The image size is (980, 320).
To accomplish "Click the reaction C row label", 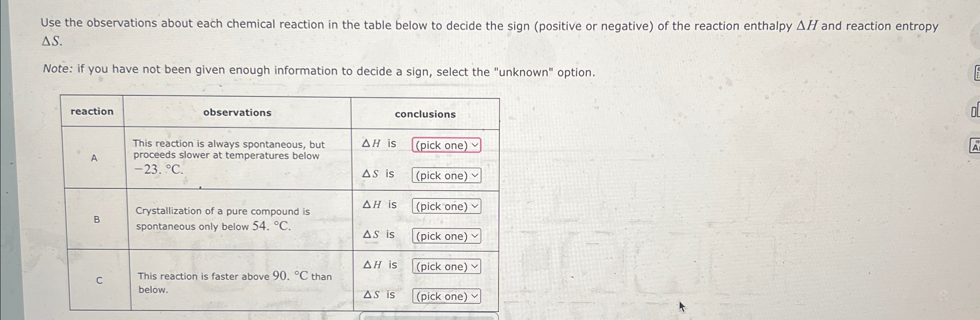I will [x=99, y=280].
